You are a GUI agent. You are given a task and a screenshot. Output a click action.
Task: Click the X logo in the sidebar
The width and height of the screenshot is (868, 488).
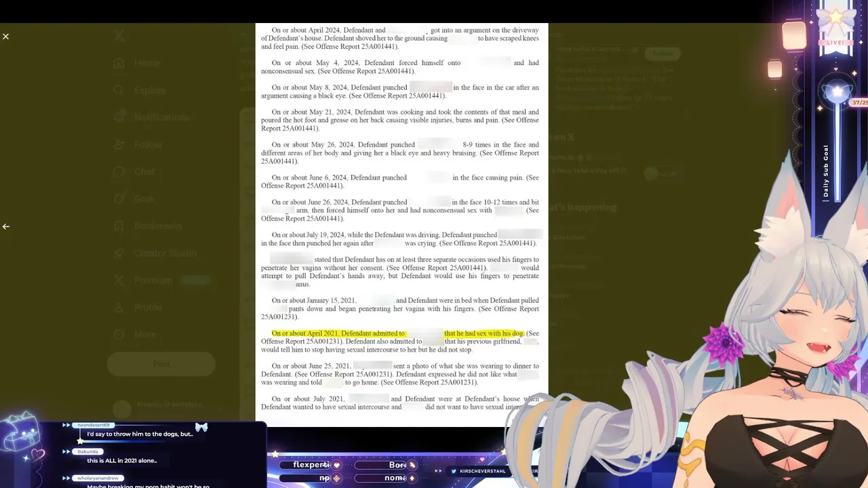tap(119, 36)
